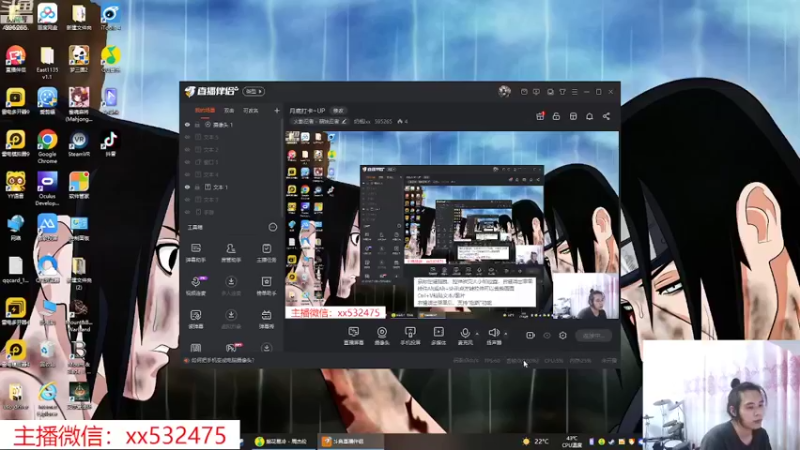The width and height of the screenshot is (800, 450).
Task: Open the mode pill beside 直播伴侣 logo
Action: point(253,91)
